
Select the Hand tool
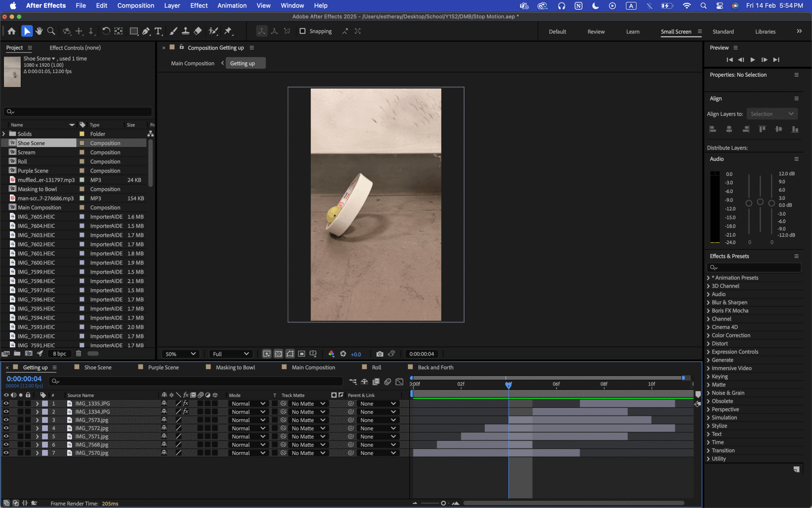click(x=39, y=31)
